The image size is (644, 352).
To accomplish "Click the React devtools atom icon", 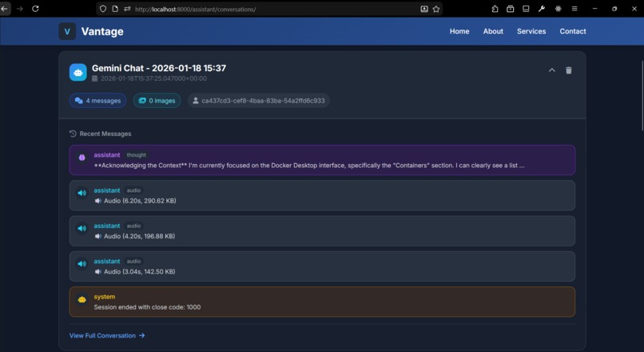I will (559, 9).
